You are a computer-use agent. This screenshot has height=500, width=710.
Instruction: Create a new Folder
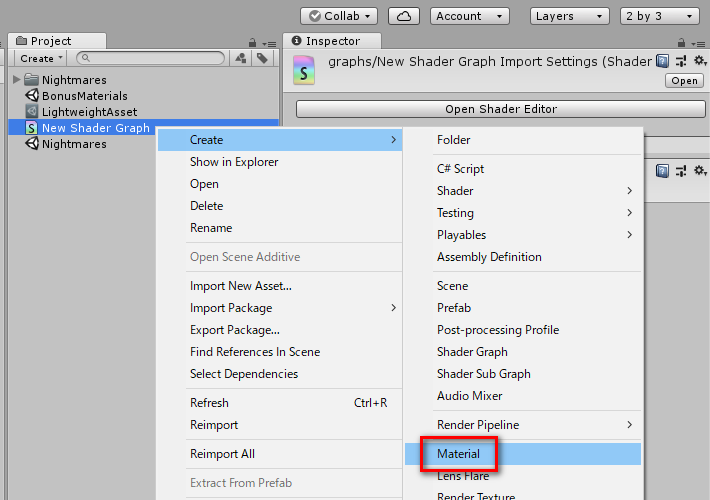pyautogui.click(x=523, y=140)
